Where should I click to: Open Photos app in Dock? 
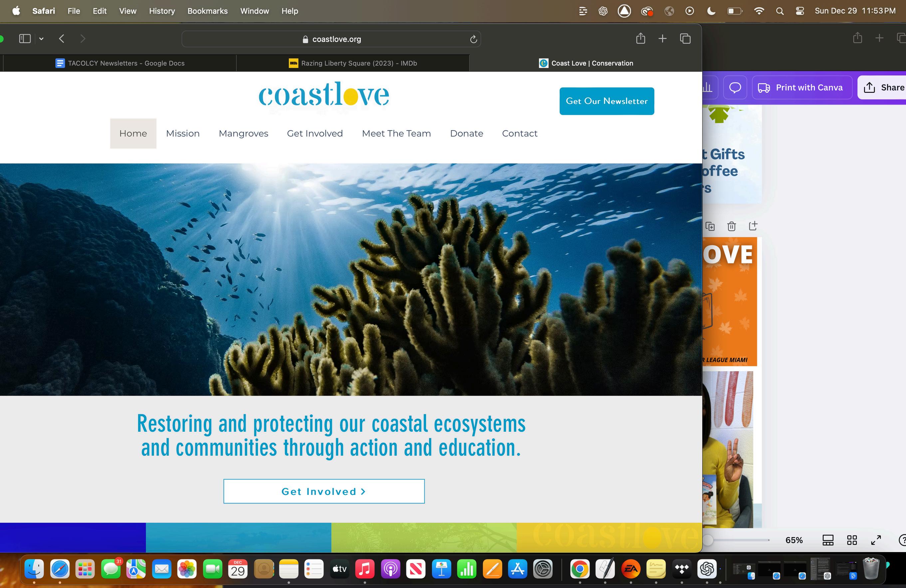[x=187, y=569]
